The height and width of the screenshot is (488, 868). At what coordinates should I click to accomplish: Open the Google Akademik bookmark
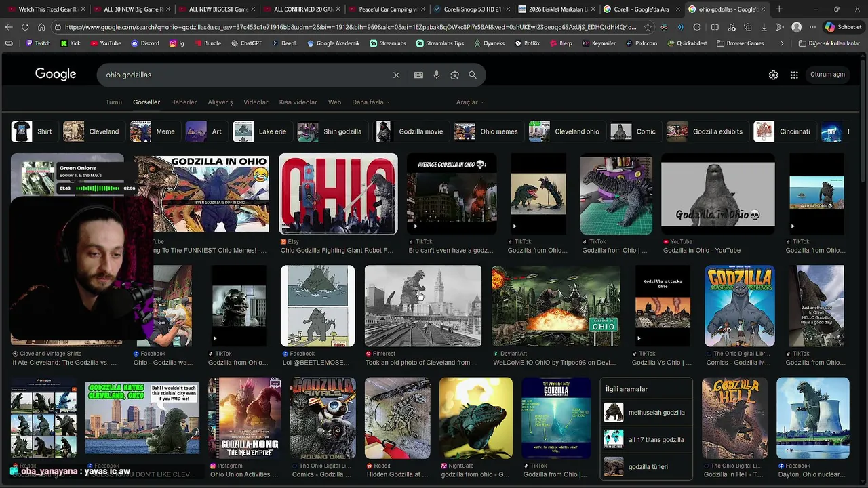point(333,43)
